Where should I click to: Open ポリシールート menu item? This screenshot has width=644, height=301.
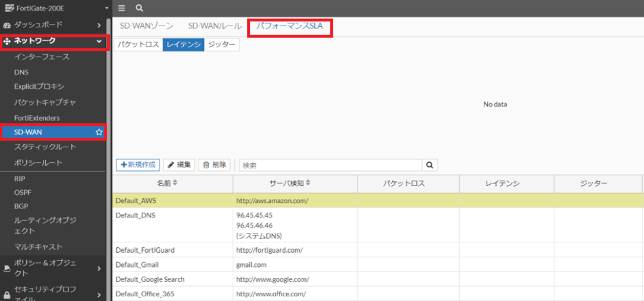click(38, 163)
